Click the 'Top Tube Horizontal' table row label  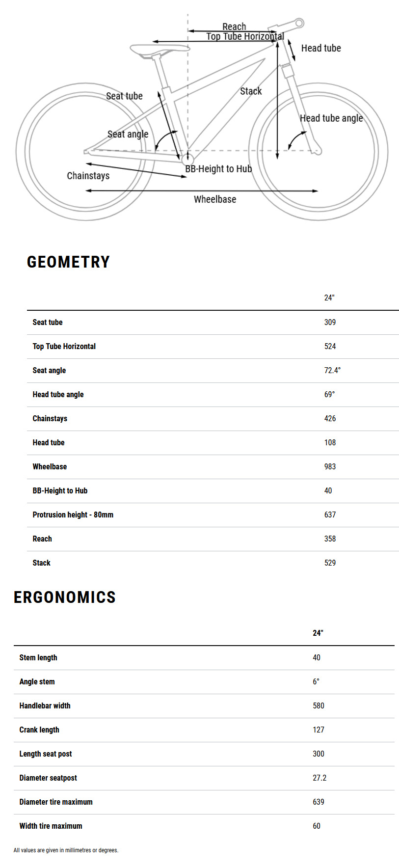point(64,347)
